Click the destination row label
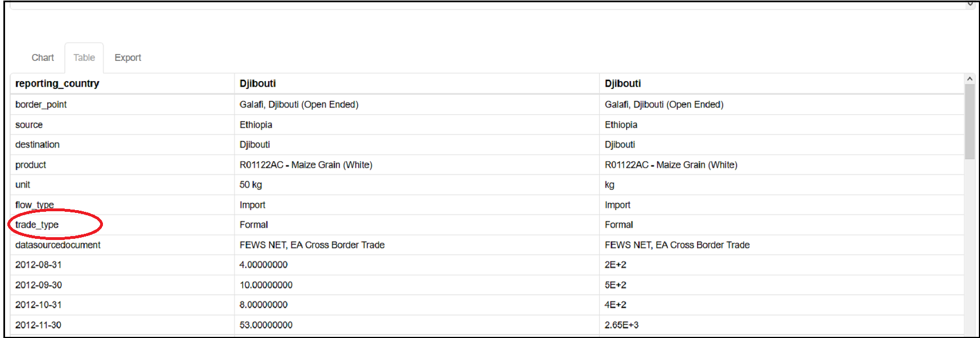The width and height of the screenshot is (980, 338). (x=38, y=145)
